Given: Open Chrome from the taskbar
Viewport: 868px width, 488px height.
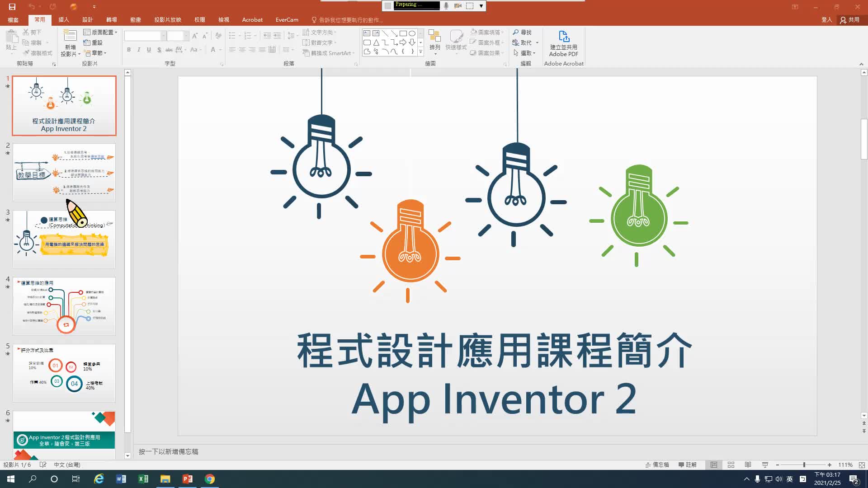Looking at the screenshot, I should pyautogui.click(x=209, y=479).
